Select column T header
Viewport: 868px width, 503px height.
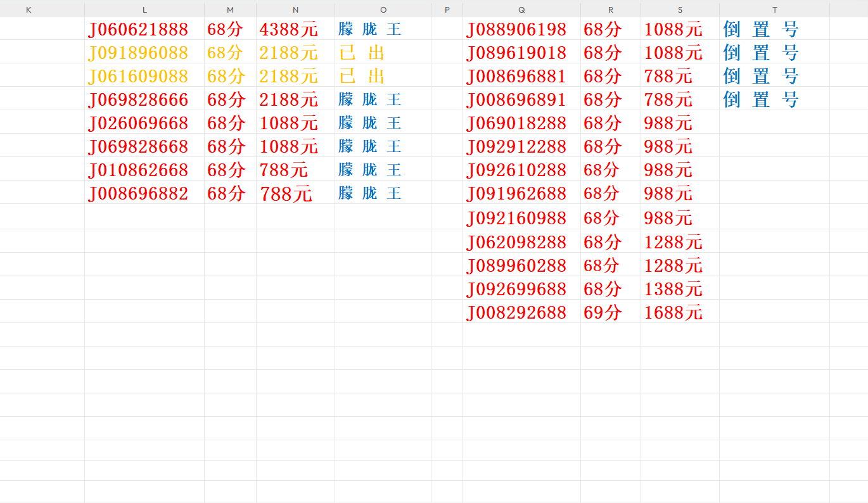click(x=774, y=10)
